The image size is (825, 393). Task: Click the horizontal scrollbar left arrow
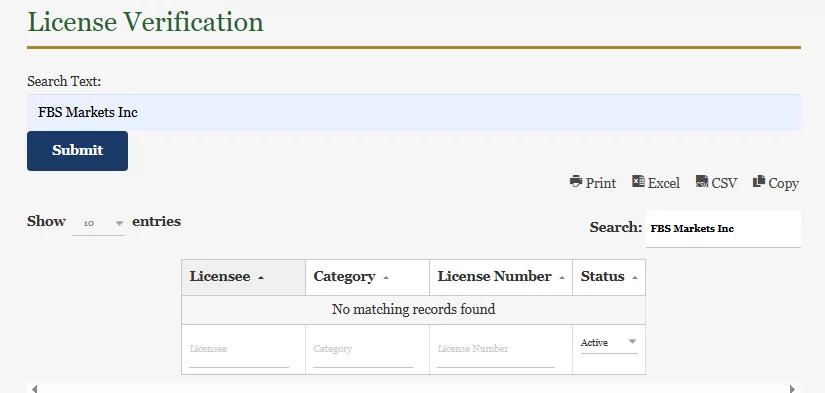34,389
